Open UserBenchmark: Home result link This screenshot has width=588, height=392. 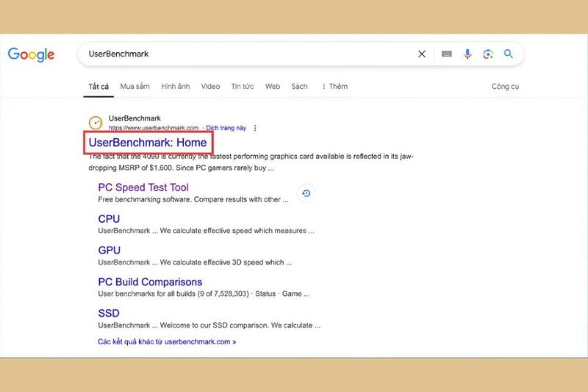point(148,143)
